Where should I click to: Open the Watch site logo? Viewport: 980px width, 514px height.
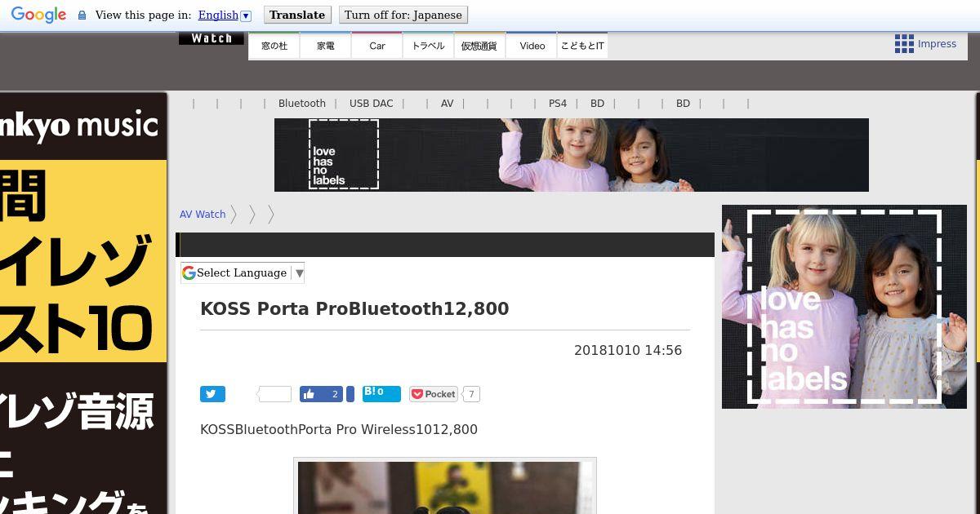(x=212, y=38)
